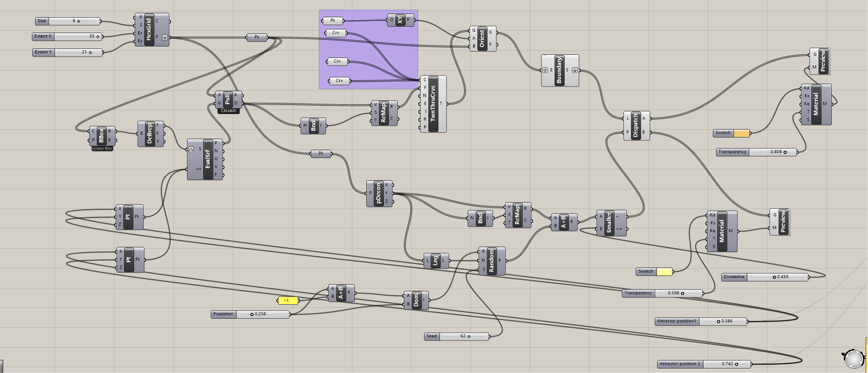Select the XY plane component
Screen dimensions: 868x373
click(x=400, y=20)
